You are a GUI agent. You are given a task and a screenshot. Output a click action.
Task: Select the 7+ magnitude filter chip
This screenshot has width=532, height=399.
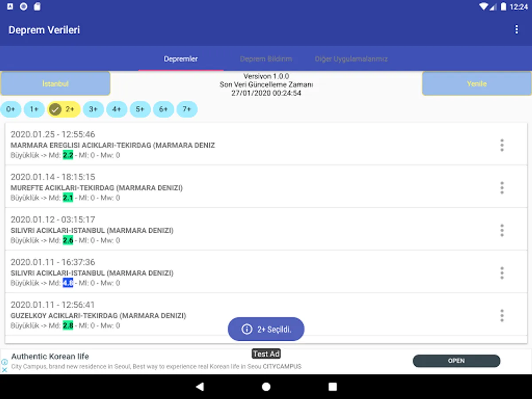point(187,109)
